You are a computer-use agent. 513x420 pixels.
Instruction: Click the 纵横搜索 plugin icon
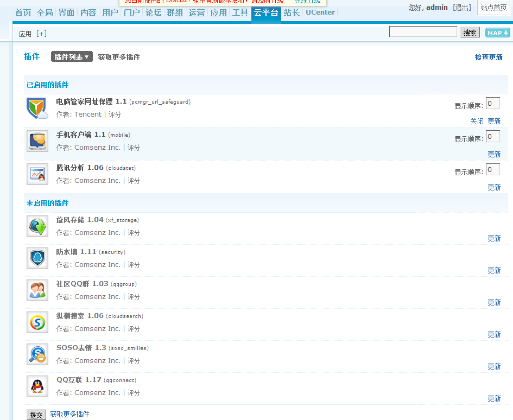pyautogui.click(x=37, y=322)
